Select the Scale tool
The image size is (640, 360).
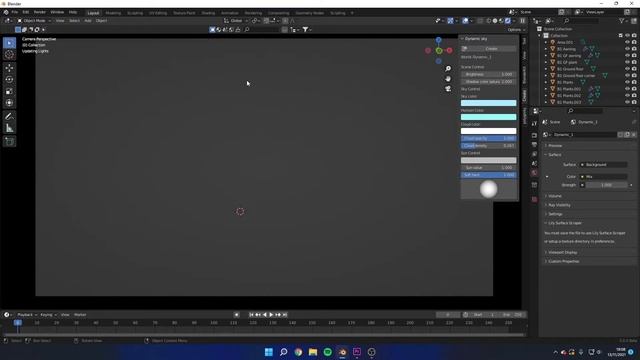[x=9, y=91]
